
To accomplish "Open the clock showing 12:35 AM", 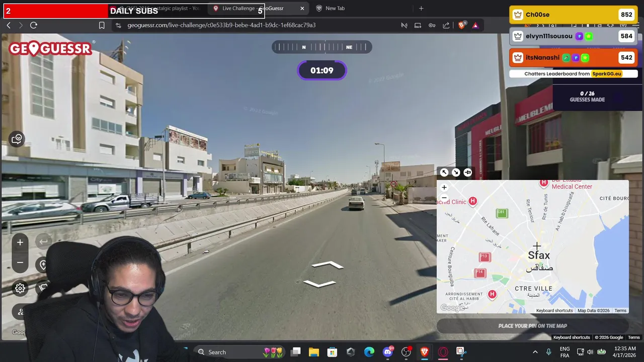I will (x=625, y=352).
